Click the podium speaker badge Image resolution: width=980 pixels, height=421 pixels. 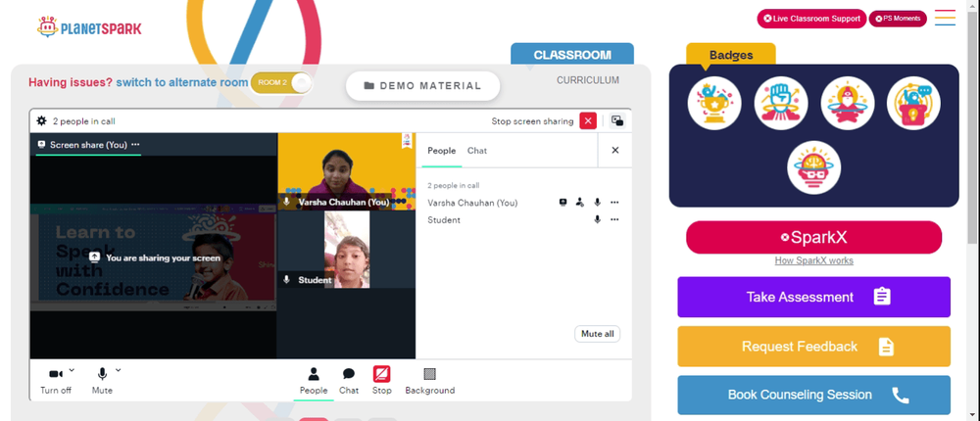[913, 103]
